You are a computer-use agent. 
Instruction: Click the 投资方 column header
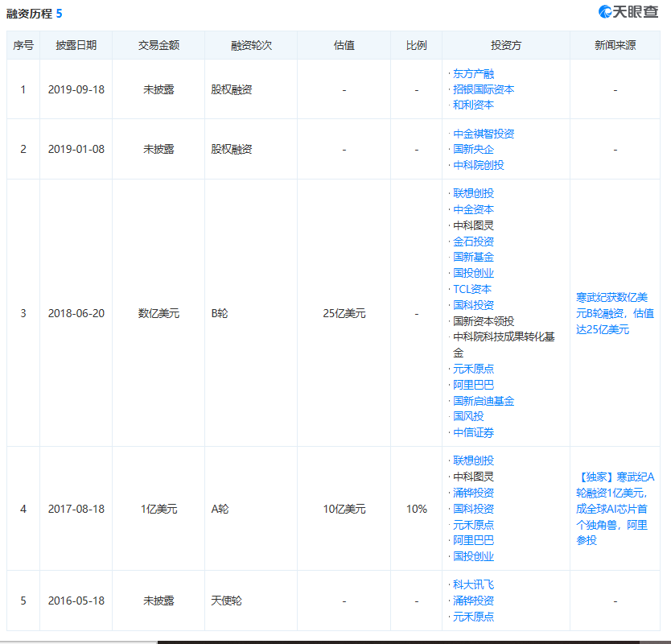point(506,45)
